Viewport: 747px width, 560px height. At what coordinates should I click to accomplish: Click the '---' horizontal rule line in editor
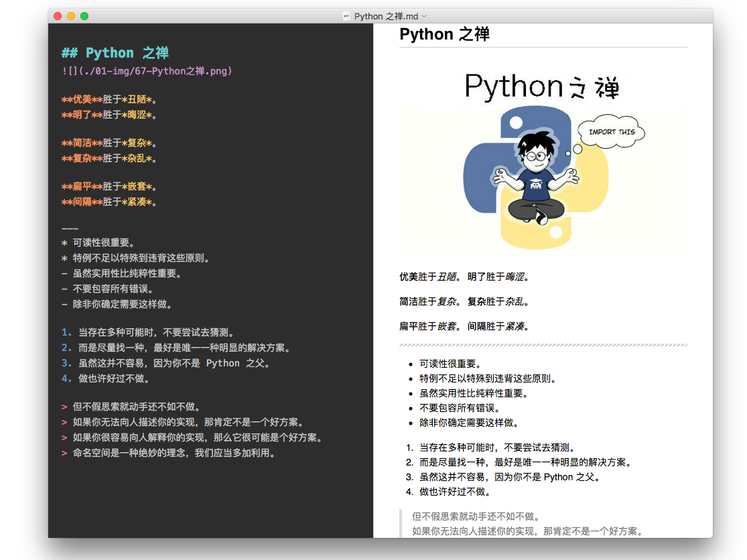(x=70, y=229)
